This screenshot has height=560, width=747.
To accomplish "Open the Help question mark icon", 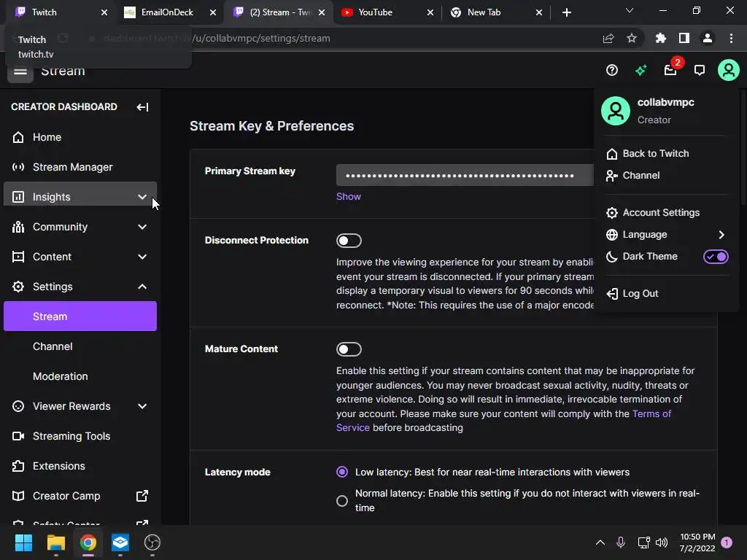I will (612, 71).
